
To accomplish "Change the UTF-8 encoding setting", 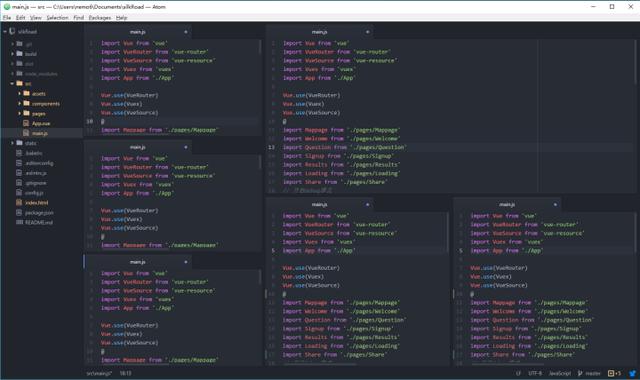I will (x=535, y=373).
